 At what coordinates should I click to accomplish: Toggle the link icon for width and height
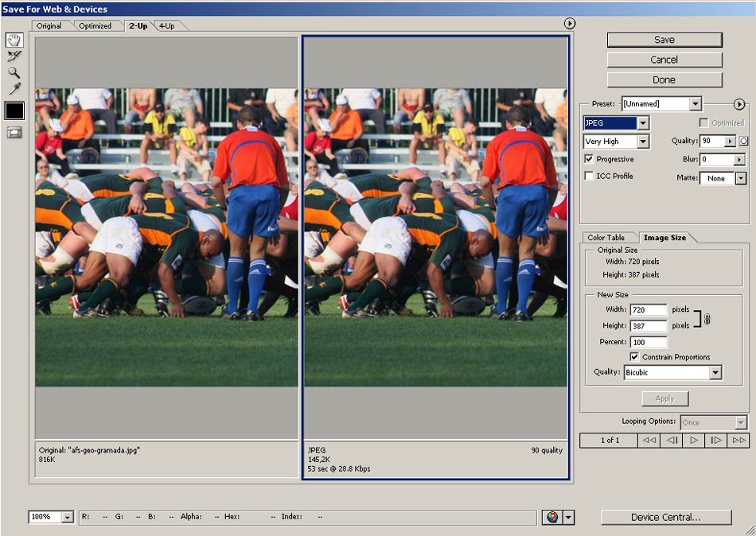(x=707, y=319)
